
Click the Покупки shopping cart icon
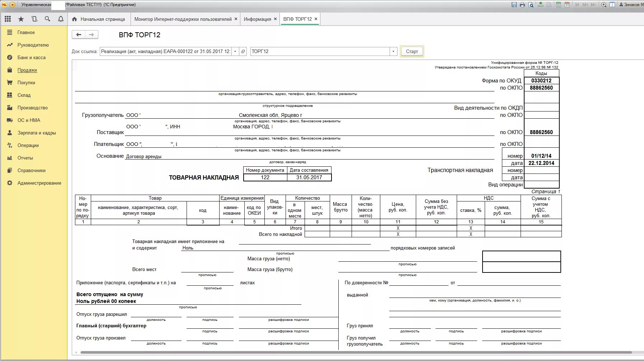[x=10, y=82]
